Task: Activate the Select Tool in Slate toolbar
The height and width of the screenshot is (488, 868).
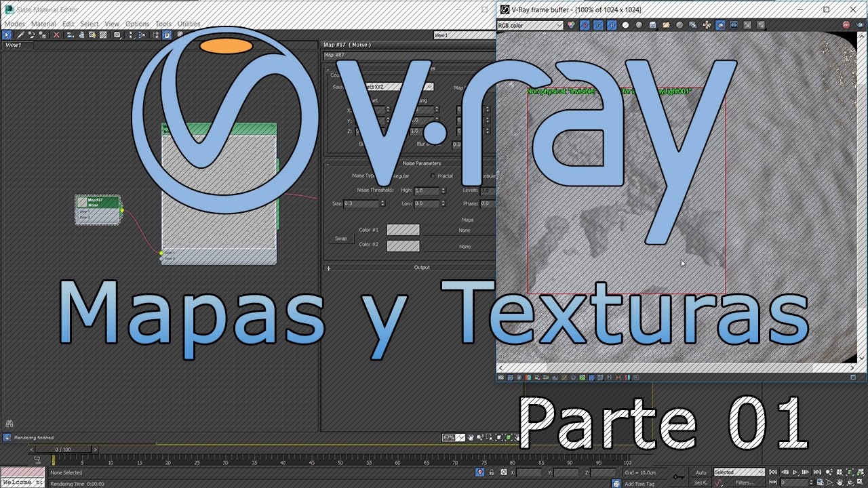Action: [7, 35]
